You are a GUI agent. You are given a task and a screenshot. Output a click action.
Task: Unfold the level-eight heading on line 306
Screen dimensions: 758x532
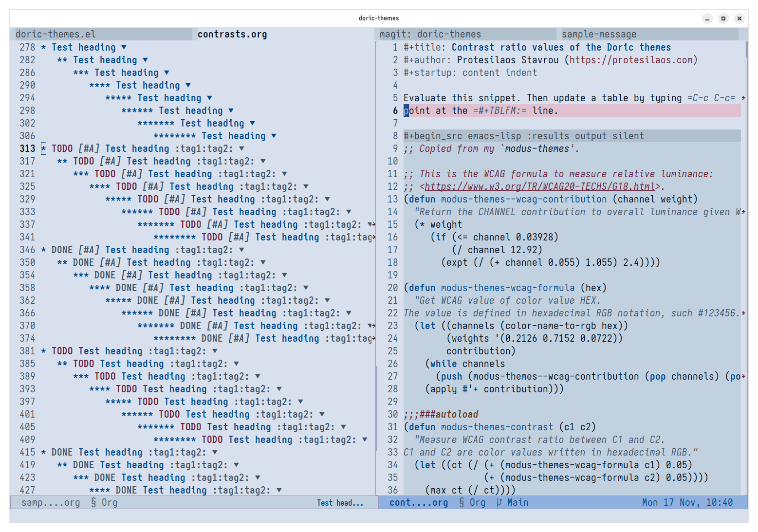pos(274,136)
